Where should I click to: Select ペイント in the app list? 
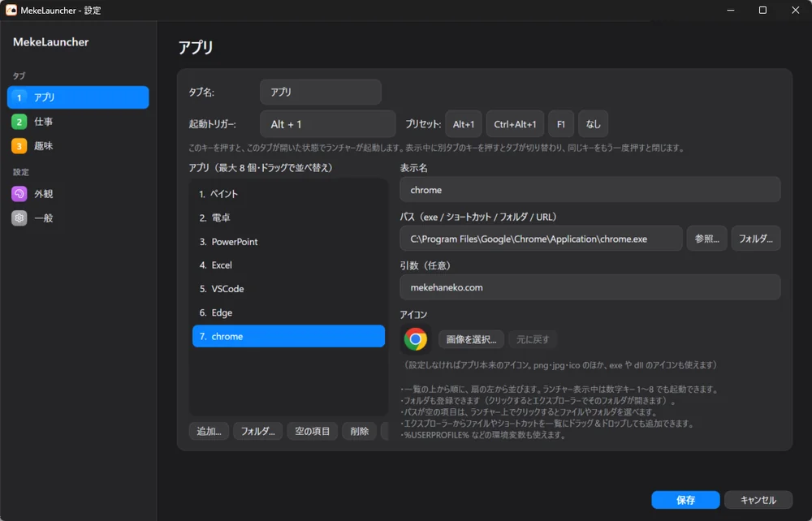coord(288,194)
